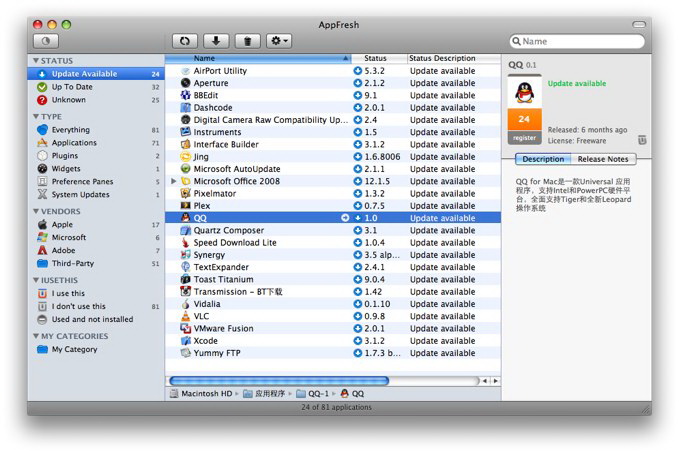This screenshot has height=453, width=679.
Task: Click the Microsoft vendor icon
Action: coord(42,237)
